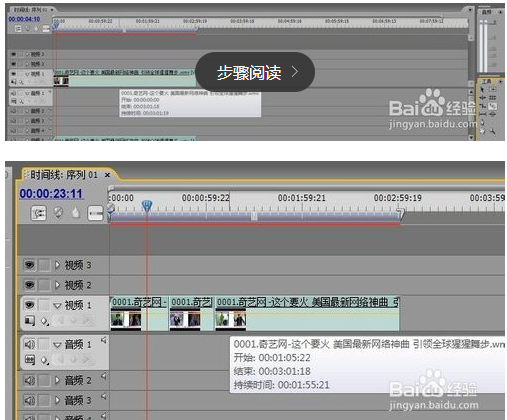The height and width of the screenshot is (420, 507).
Task: Toggle the 音频 3 track lock box, large timeline
Action: pos(44,400)
